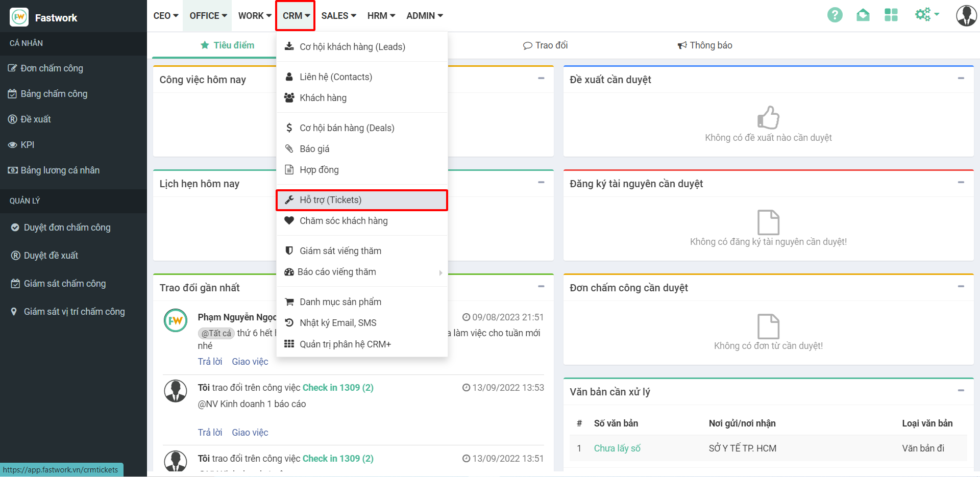Collapse the Văn bản cần xử lý panel
980x477 pixels.
pos(961,391)
